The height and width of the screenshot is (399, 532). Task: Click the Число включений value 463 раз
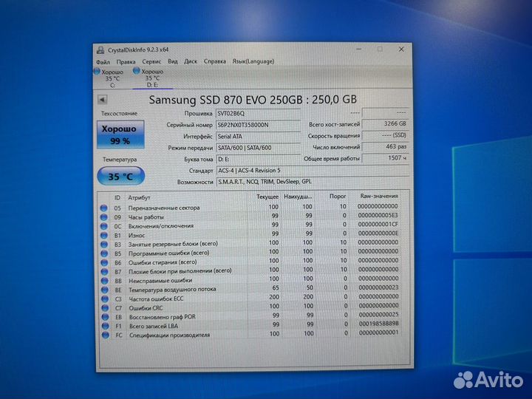click(385, 146)
